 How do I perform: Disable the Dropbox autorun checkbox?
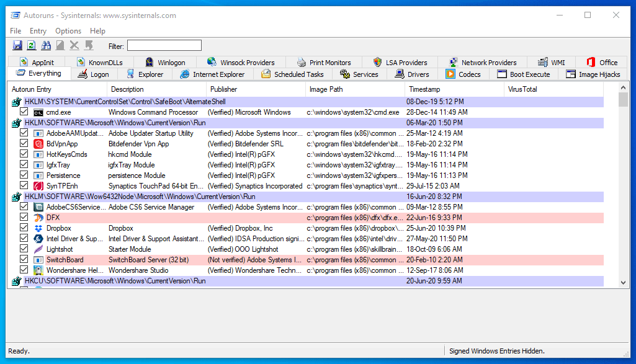[x=24, y=228]
